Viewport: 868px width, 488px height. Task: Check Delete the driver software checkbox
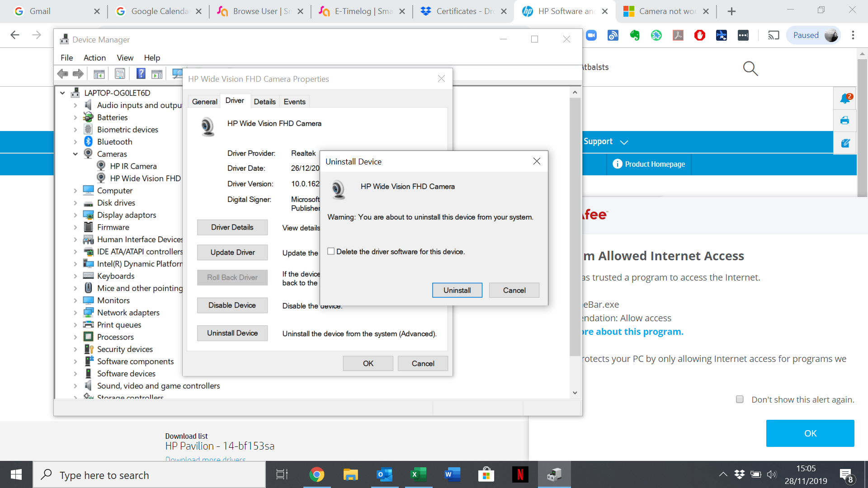click(331, 251)
